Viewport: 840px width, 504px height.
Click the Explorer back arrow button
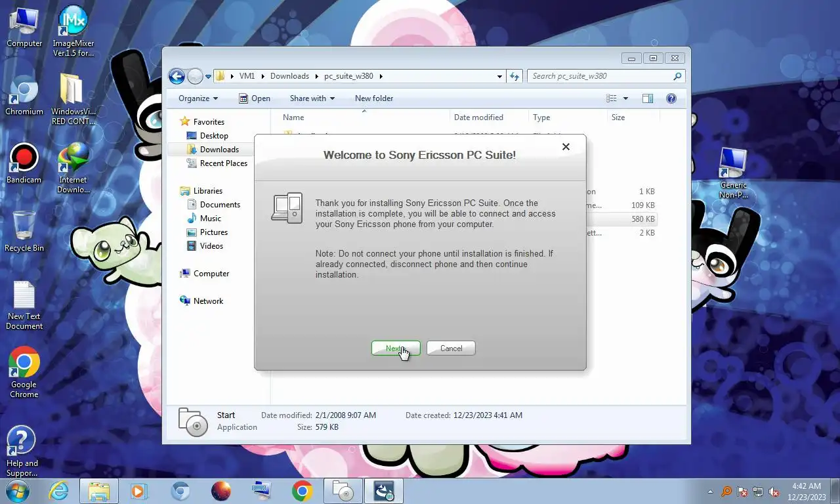coord(177,76)
